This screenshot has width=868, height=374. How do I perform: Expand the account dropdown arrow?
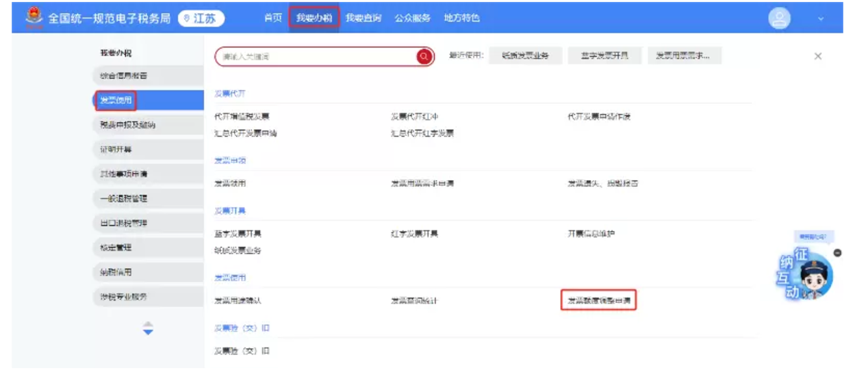(x=821, y=19)
